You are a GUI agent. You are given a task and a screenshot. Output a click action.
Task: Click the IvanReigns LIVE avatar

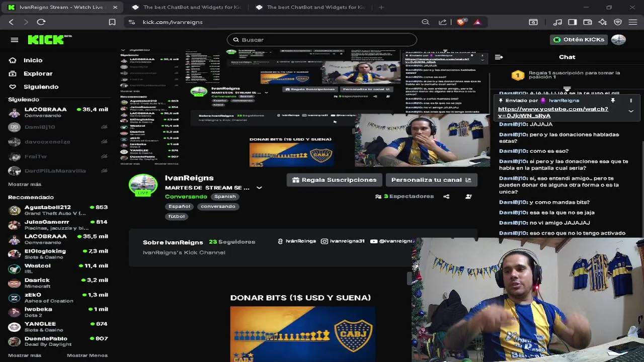[143, 185]
